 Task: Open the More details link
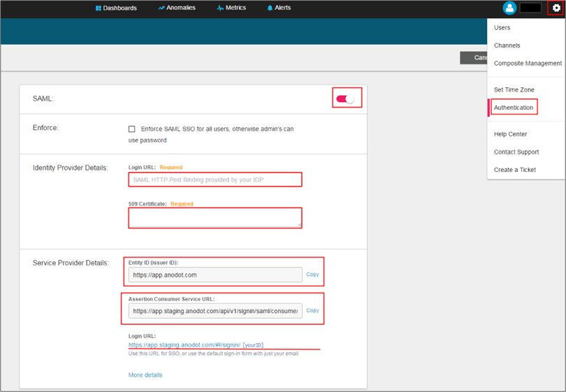(x=145, y=375)
